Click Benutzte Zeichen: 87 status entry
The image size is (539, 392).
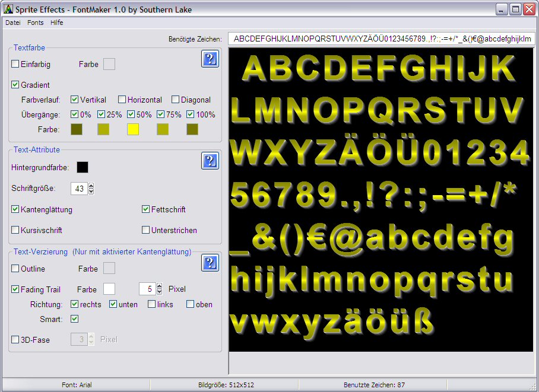(x=374, y=385)
